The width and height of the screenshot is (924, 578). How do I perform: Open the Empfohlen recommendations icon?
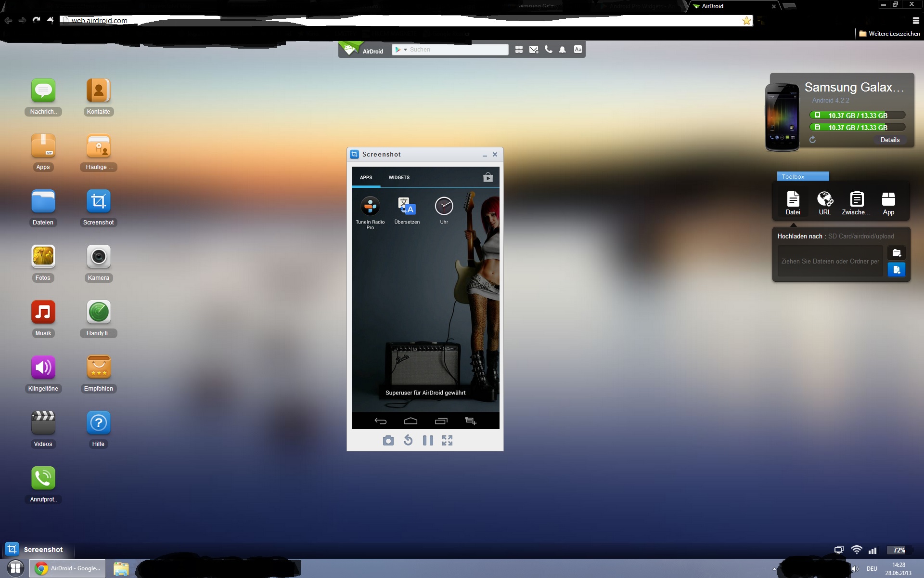pos(99,368)
